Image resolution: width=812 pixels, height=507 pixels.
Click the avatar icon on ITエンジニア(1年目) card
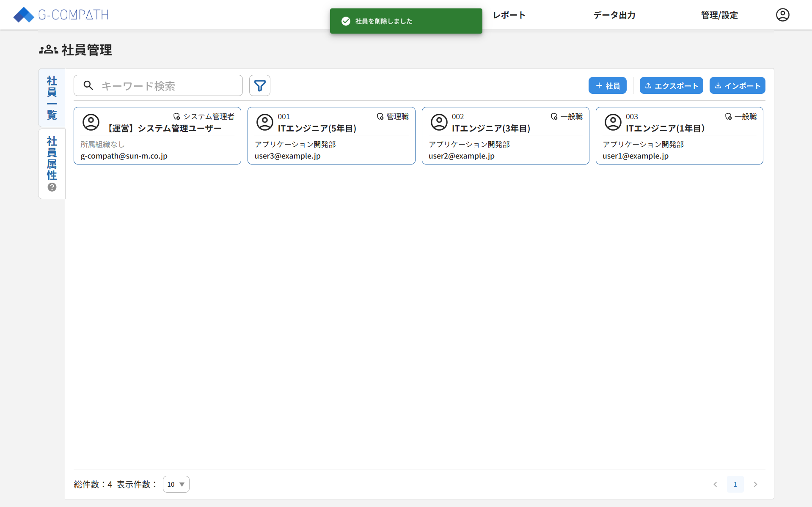pyautogui.click(x=613, y=122)
